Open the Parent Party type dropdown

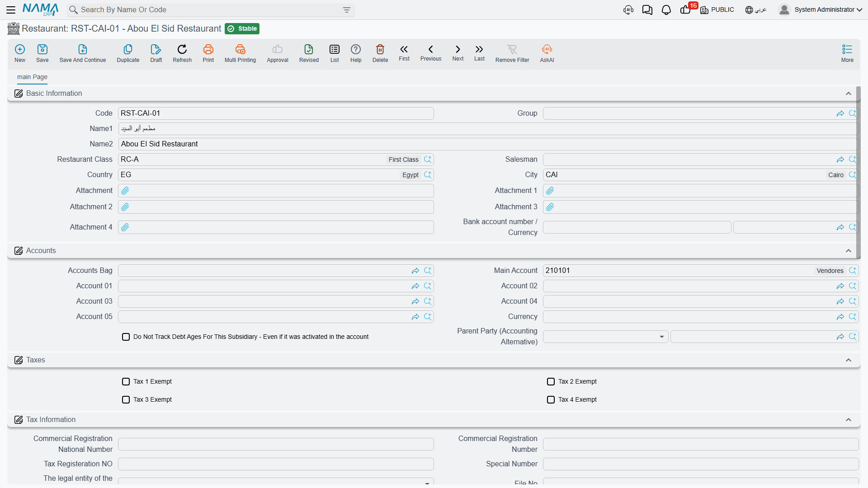[x=605, y=337]
